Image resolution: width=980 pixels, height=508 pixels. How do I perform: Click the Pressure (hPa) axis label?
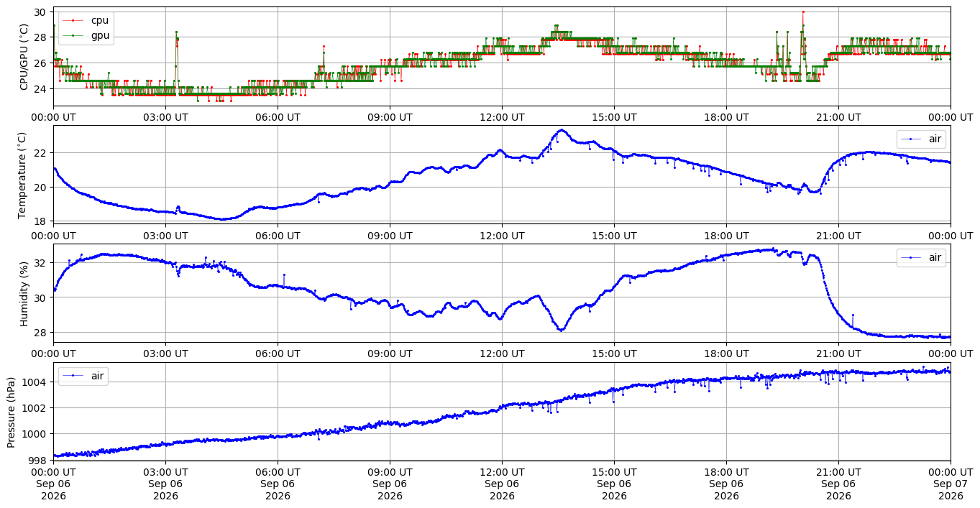click(12, 412)
